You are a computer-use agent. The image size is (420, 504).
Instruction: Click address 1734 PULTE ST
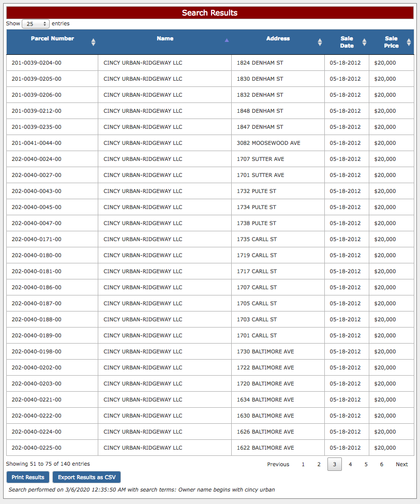[x=257, y=207]
